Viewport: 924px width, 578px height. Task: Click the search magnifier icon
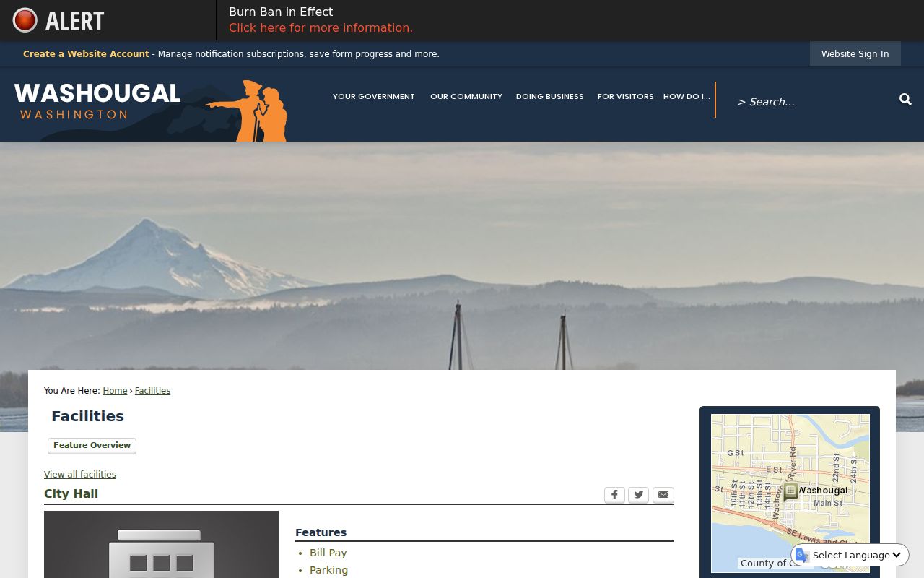(905, 100)
